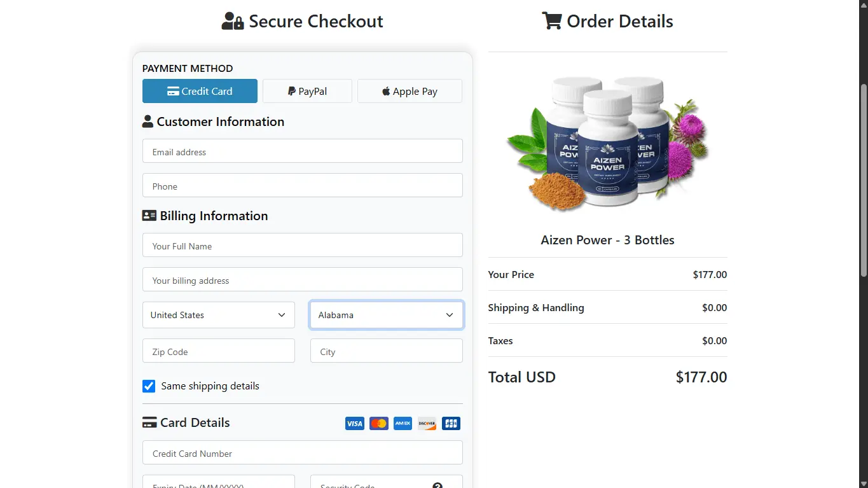Screen dimensions: 868x488
Task: Expand the Alabama state dropdown
Action: pyautogui.click(x=387, y=315)
